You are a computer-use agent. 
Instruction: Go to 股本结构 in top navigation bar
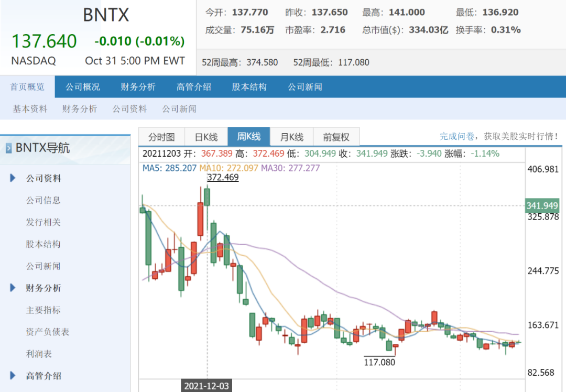click(x=249, y=87)
